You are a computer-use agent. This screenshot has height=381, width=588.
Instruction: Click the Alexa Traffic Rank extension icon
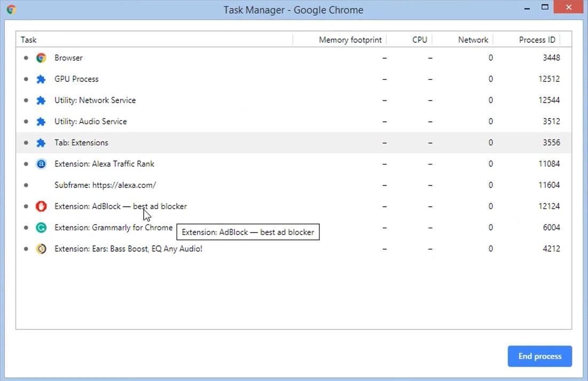(x=41, y=164)
